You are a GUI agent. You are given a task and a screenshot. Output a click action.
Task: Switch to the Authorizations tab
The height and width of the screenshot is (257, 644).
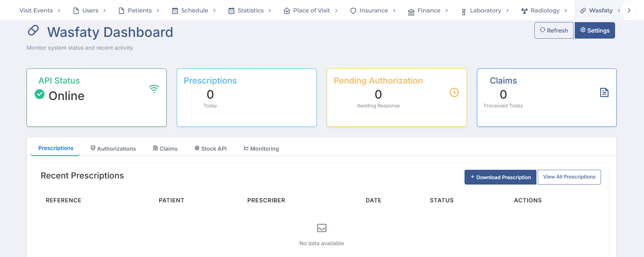(113, 149)
